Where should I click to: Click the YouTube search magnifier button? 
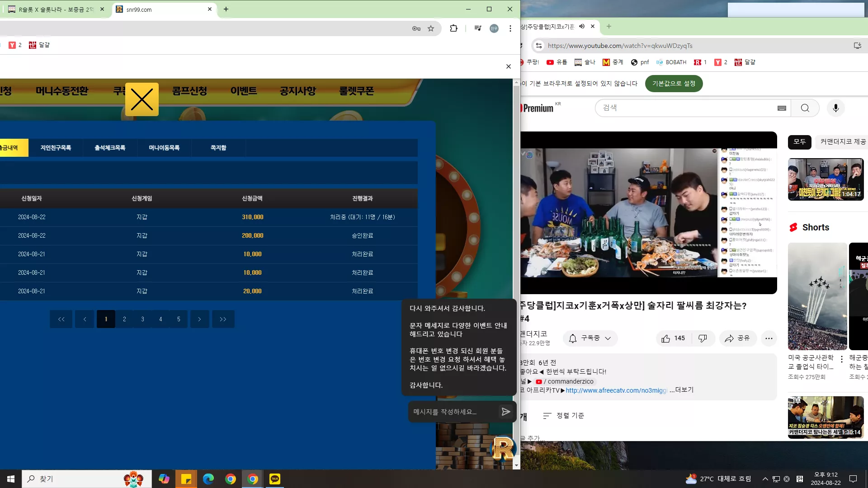(805, 108)
